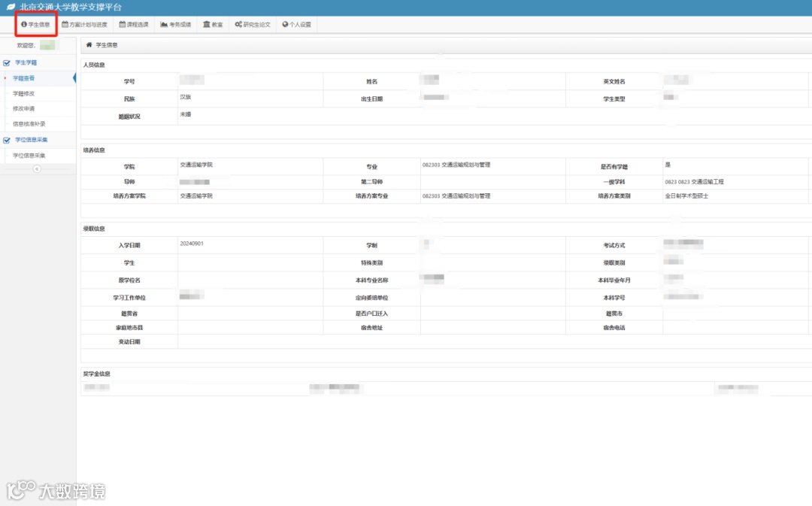Click the 未婚 marital status value
The width and height of the screenshot is (812, 506).
click(186, 114)
